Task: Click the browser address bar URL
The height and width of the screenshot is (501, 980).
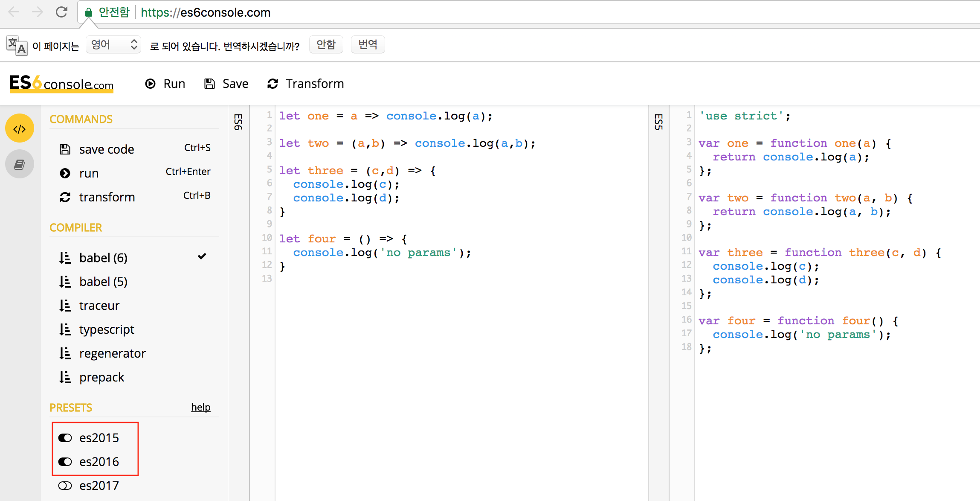Action: [x=206, y=12]
